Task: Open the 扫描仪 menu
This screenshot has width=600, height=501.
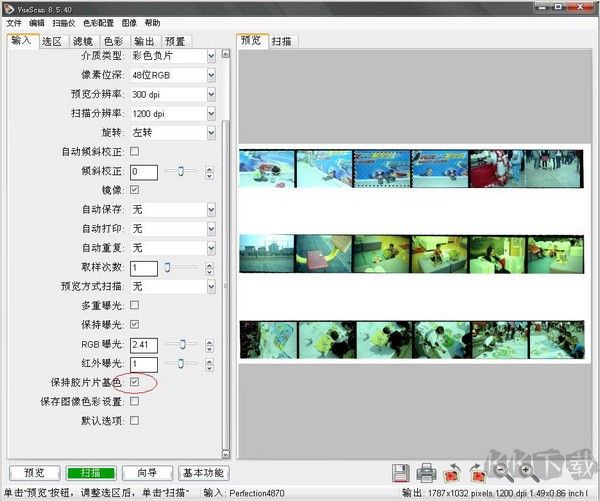Action: point(64,23)
